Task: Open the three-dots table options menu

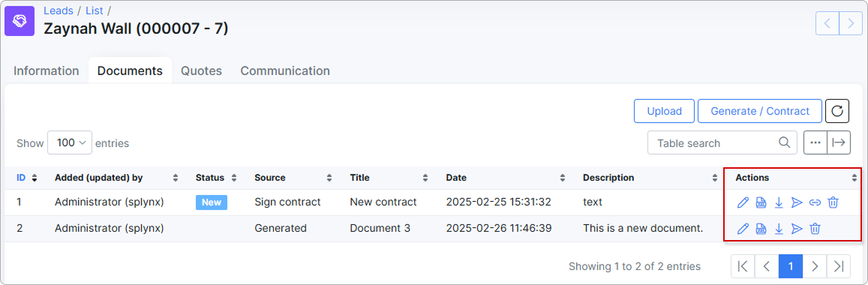Action: point(815,142)
